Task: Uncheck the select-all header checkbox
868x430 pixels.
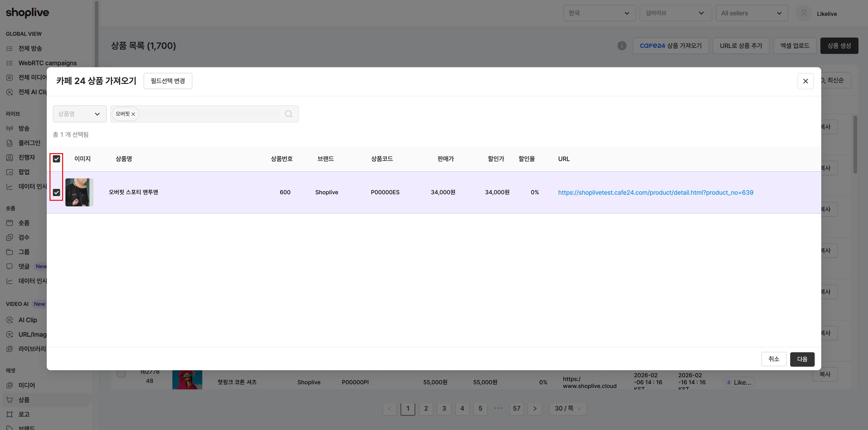Action: (57, 159)
